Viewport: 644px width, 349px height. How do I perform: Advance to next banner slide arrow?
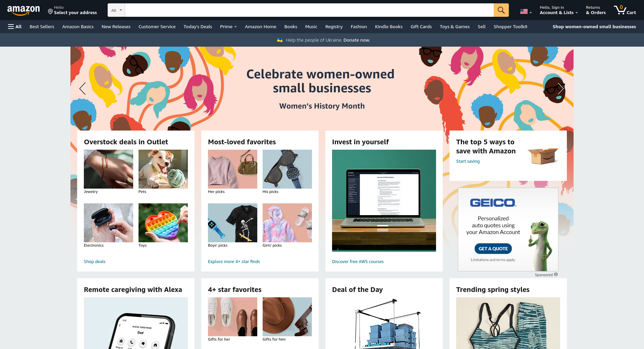point(561,89)
